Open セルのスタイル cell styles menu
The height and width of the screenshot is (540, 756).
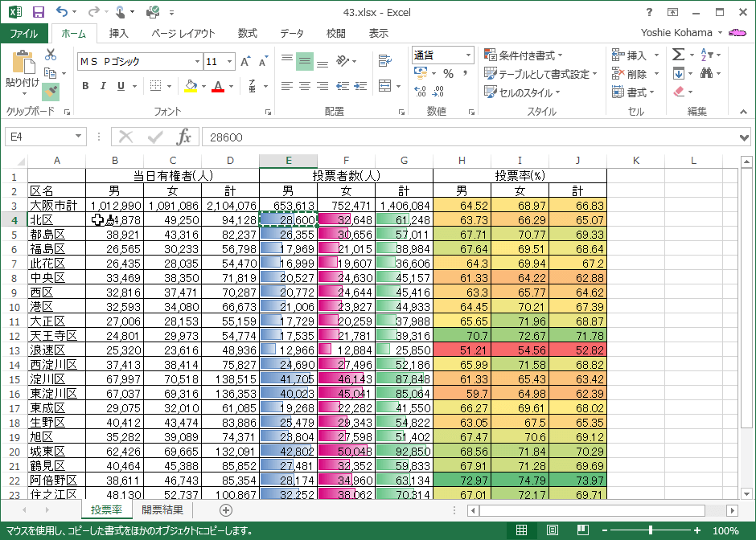[522, 92]
